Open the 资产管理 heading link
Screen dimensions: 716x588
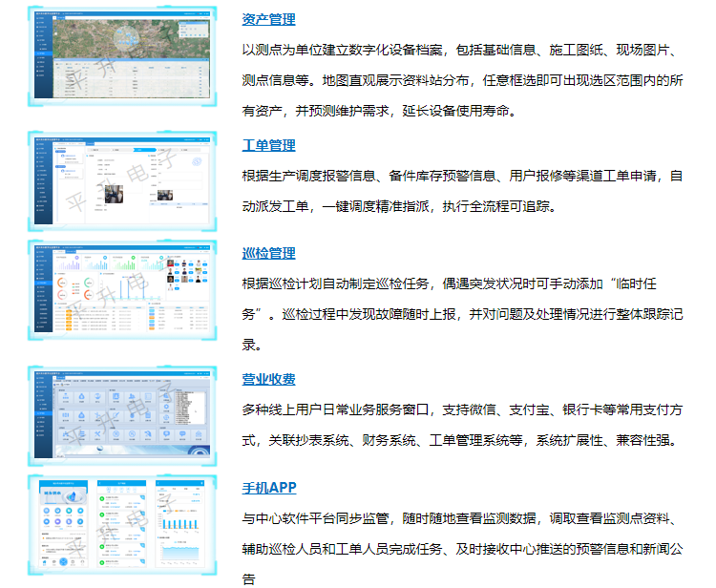tap(268, 19)
